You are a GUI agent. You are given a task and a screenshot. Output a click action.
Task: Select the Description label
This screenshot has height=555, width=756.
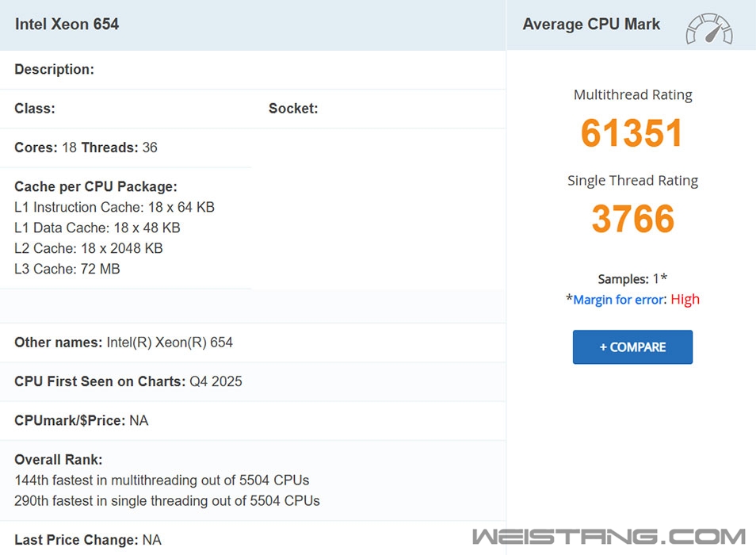click(54, 70)
